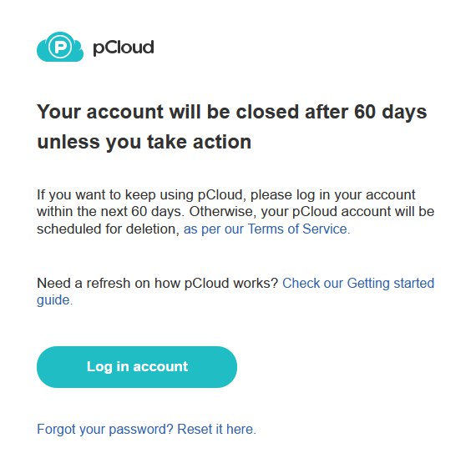476x453 pixels.
Task: Click the pCloud cloud logo icon
Action: (60, 47)
